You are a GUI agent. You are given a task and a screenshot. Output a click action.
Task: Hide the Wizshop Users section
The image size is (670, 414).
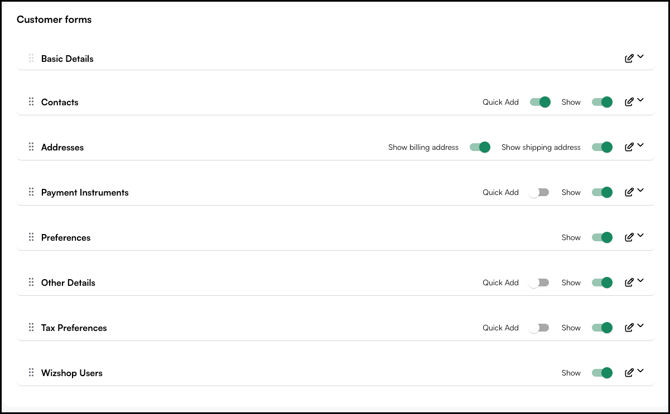point(602,373)
